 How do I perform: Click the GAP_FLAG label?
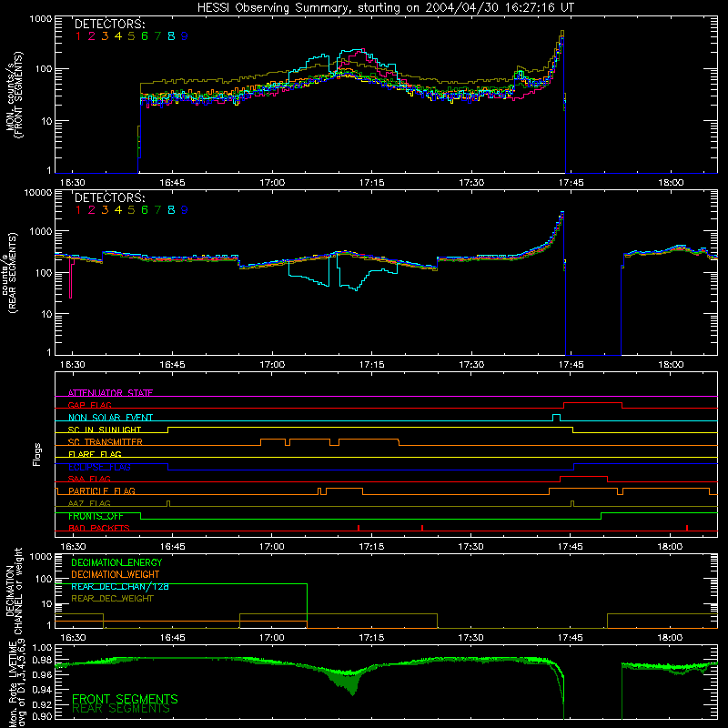pyautogui.click(x=89, y=405)
